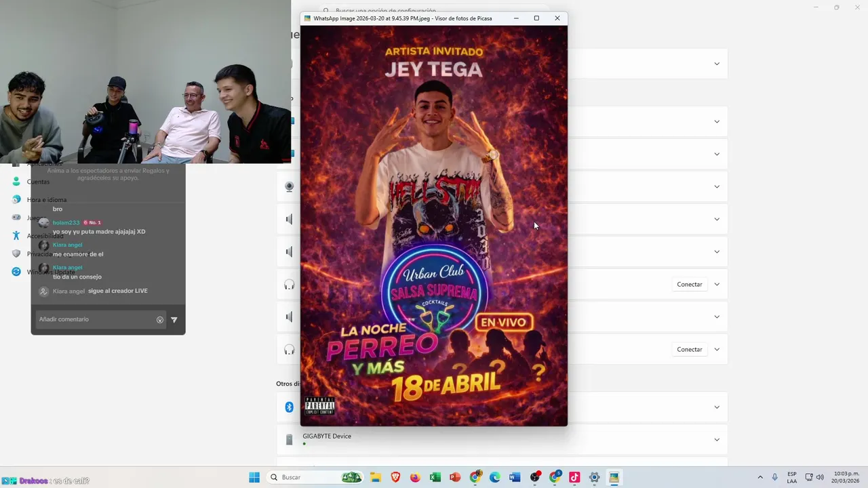868x488 pixels.
Task: Click the Privacidad shield icon
Action: pos(16,253)
